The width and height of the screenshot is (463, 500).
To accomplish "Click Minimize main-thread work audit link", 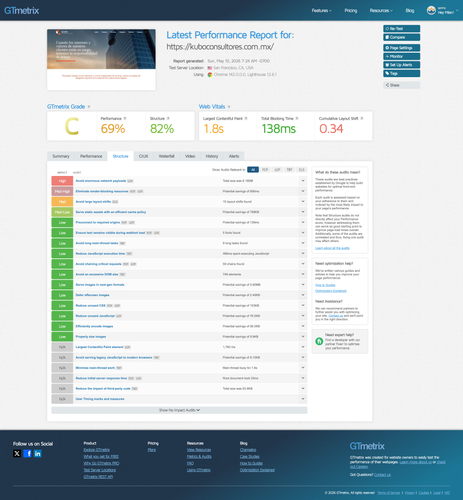I will (x=95, y=368).
